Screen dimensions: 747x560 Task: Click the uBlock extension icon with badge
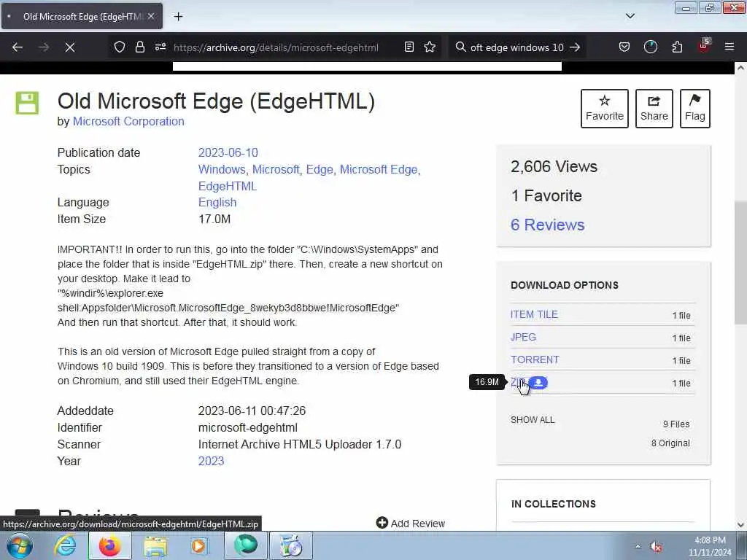tap(704, 46)
